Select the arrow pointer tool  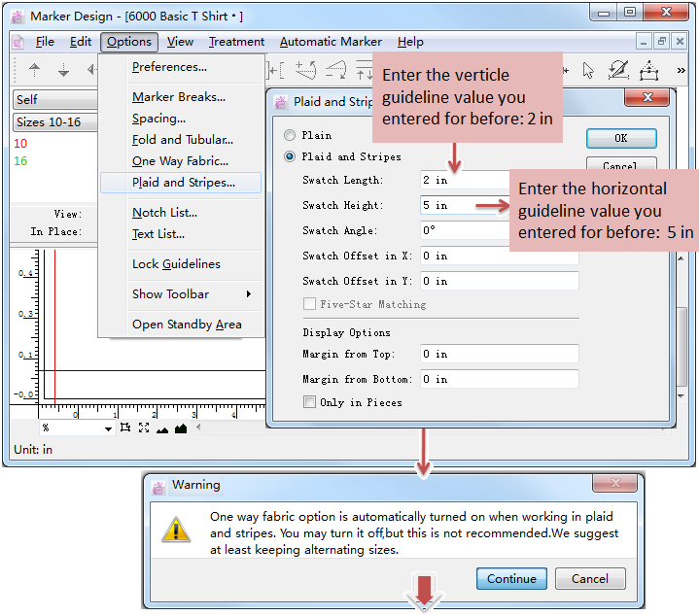588,70
